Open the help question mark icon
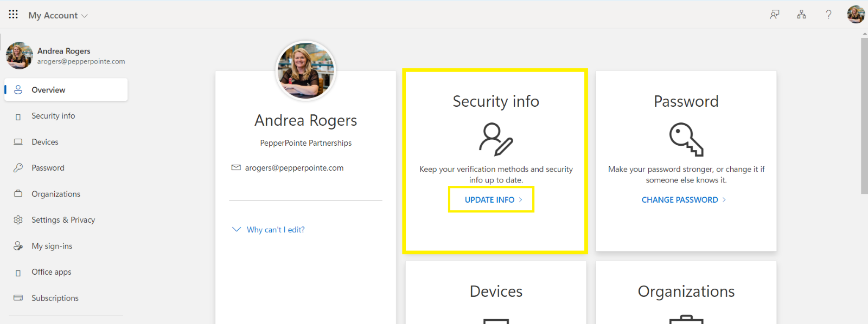The height and width of the screenshot is (324, 868). click(828, 15)
